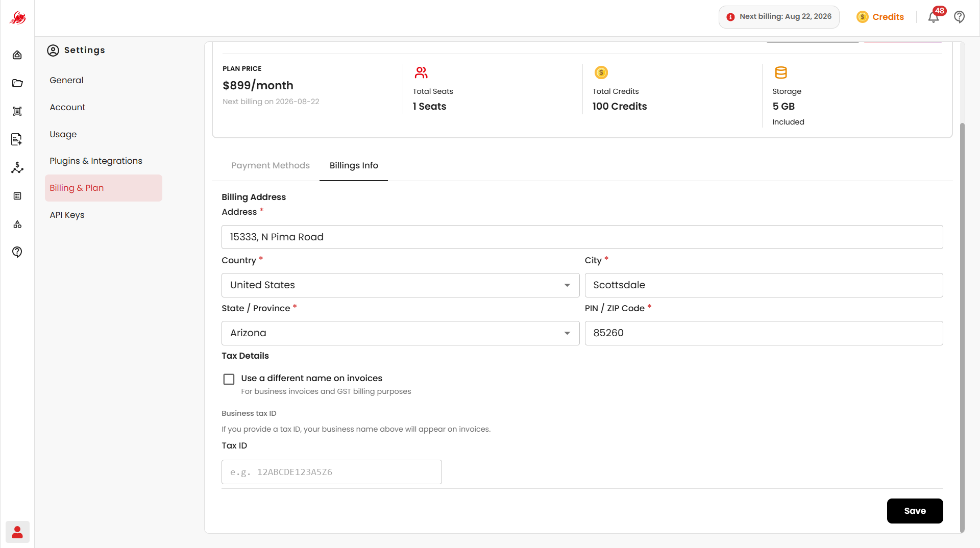This screenshot has height=548, width=980.
Task: Open the Country dropdown showing United States
Action: pos(400,285)
